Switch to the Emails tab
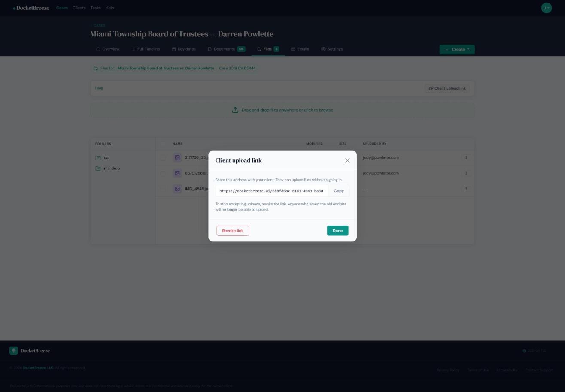 tap(300, 49)
